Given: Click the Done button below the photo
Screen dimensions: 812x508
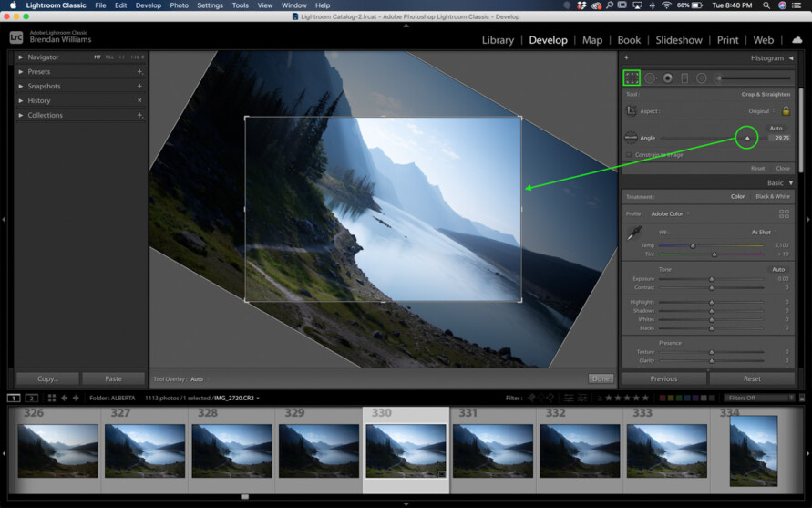Looking at the screenshot, I should (601, 378).
